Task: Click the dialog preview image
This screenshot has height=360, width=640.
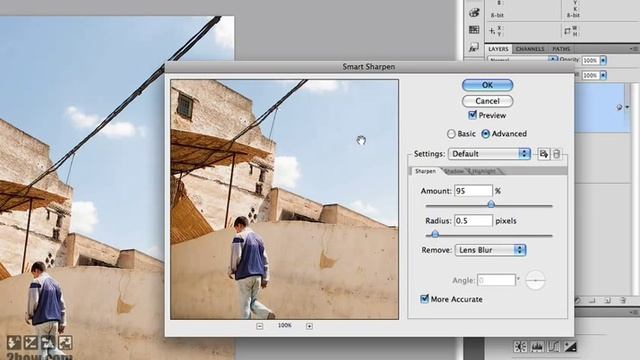Action: click(284, 199)
